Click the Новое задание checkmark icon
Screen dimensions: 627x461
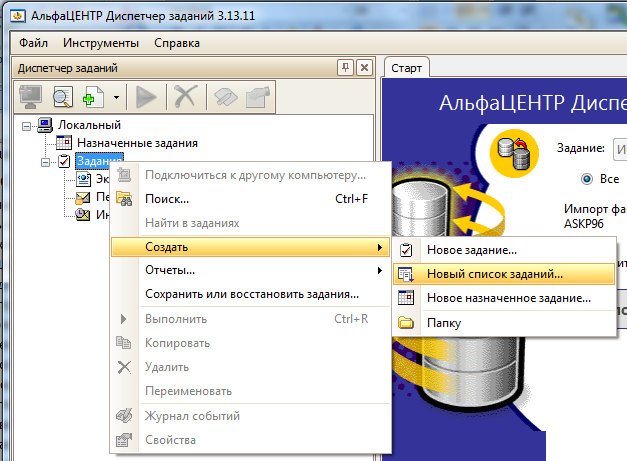pos(406,250)
